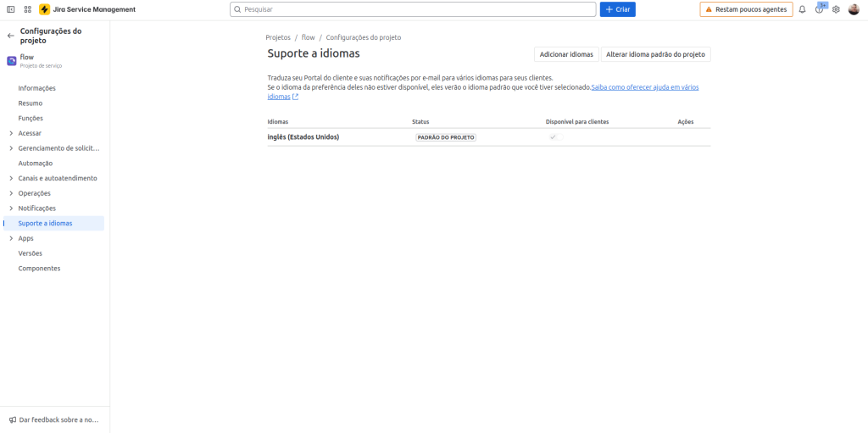This screenshot has width=868, height=433.
Task: Toggle the sidebar collapse icon
Action: [x=11, y=9]
